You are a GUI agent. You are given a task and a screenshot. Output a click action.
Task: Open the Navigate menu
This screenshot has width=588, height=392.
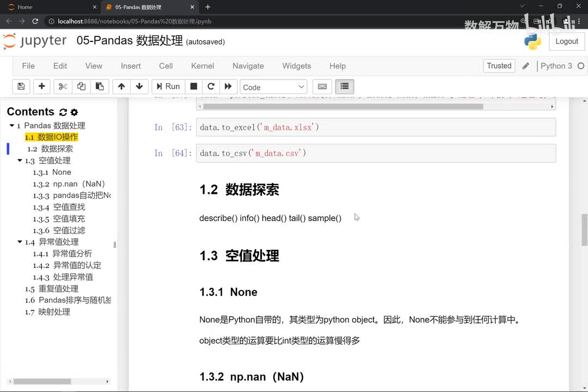(x=248, y=66)
